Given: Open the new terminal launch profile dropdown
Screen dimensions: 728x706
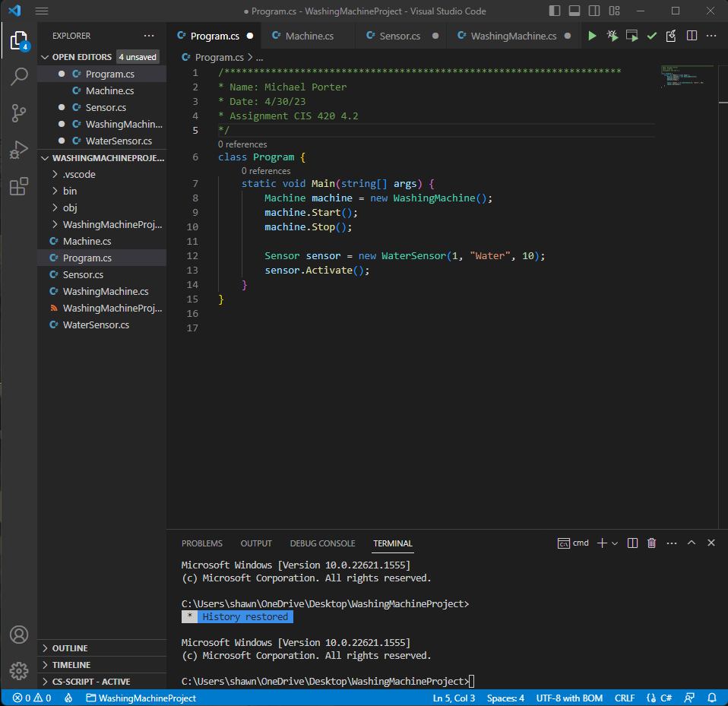Looking at the screenshot, I should pos(615,543).
